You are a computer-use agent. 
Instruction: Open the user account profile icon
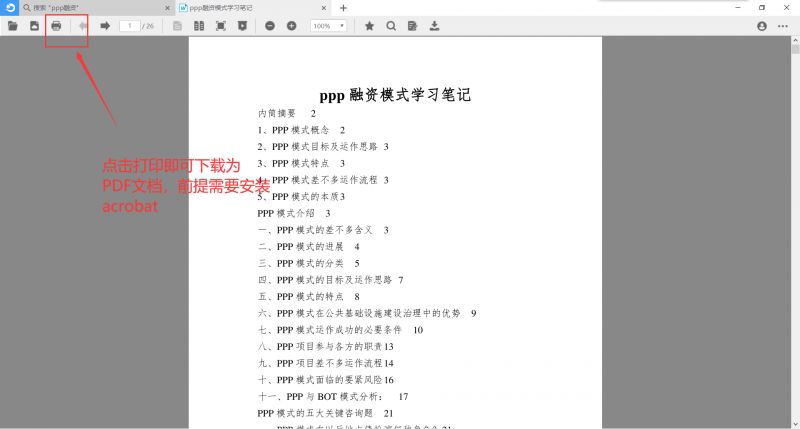(x=763, y=26)
